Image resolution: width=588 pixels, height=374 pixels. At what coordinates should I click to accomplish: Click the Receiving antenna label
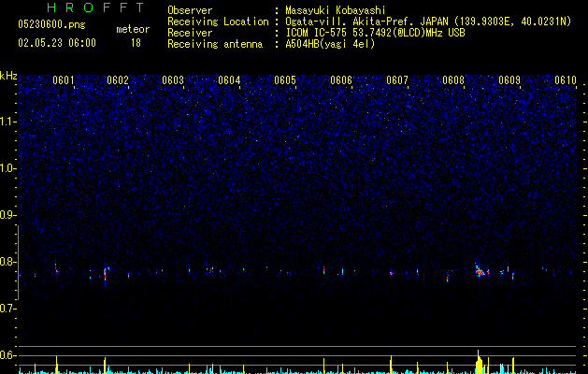click(x=215, y=44)
